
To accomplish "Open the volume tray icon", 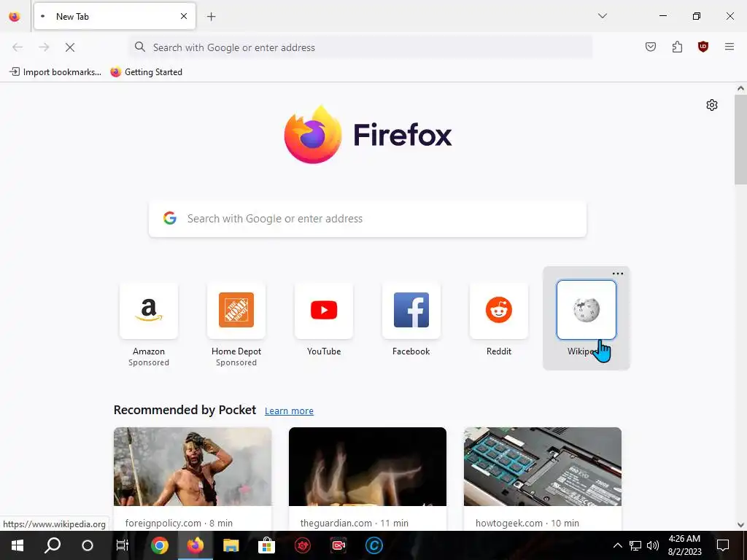I will click(653, 545).
